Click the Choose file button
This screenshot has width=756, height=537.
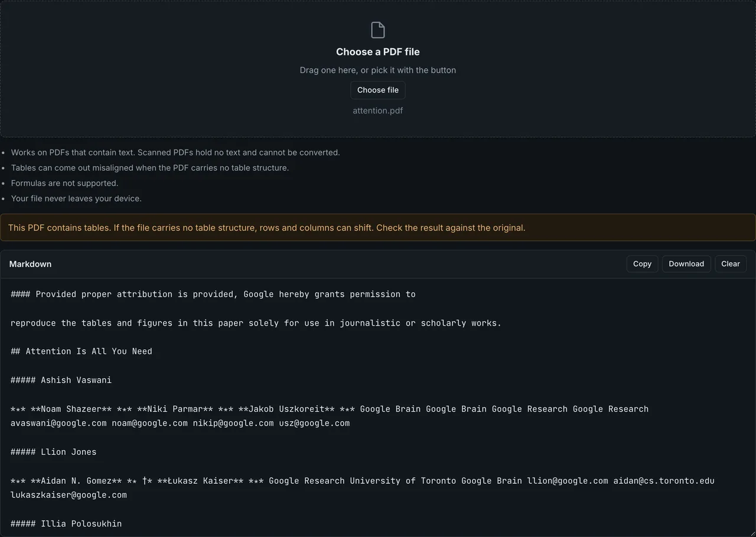click(x=378, y=90)
